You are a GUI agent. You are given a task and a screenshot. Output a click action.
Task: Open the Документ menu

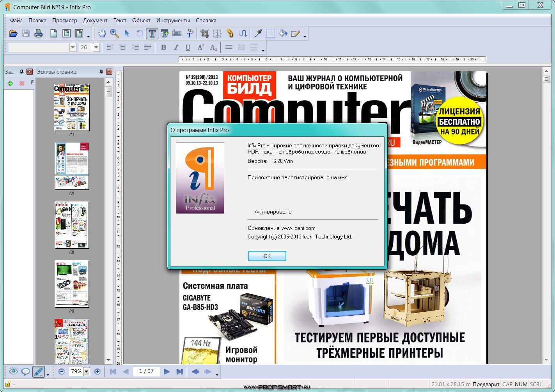(95, 20)
